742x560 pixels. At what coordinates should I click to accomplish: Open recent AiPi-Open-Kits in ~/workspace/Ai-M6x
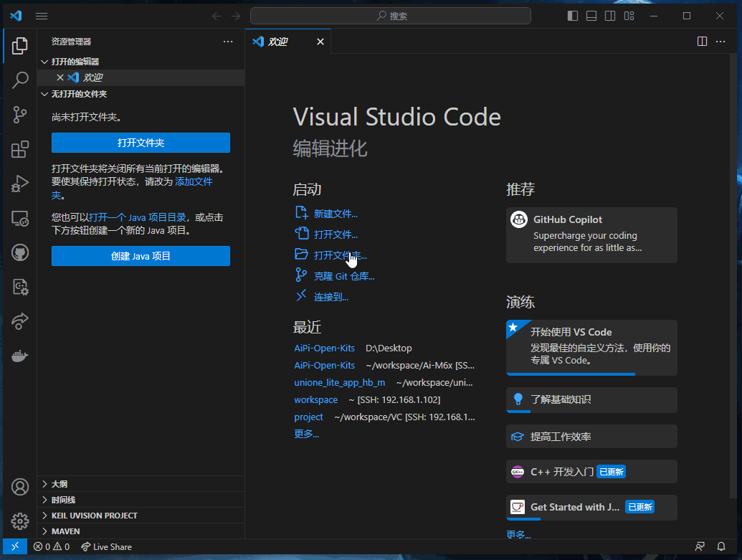324,366
